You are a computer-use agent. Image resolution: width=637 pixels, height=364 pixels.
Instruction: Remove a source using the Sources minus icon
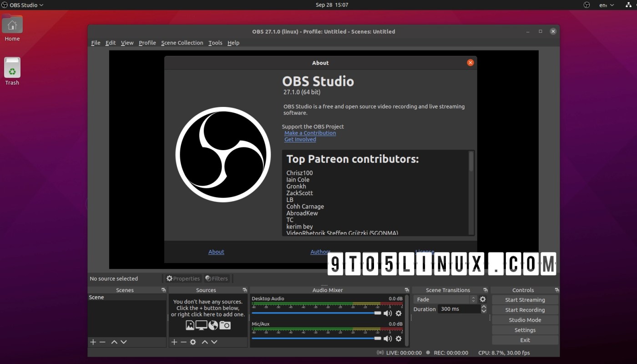pos(183,342)
